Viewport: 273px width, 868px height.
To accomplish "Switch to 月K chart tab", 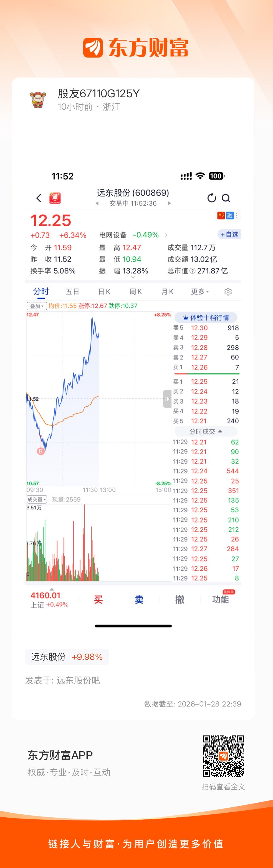I will coord(167,292).
